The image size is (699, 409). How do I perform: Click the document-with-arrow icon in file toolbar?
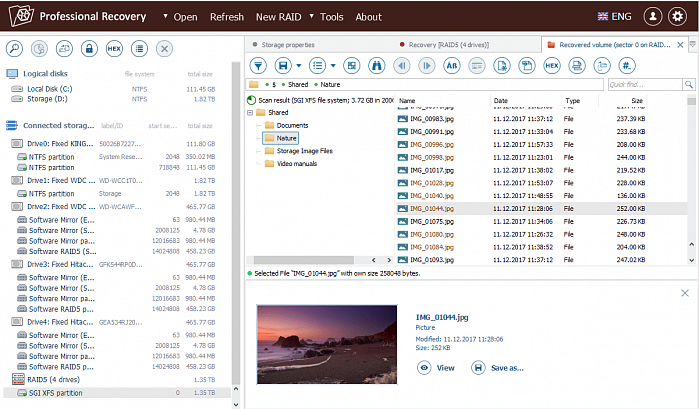tap(502, 66)
